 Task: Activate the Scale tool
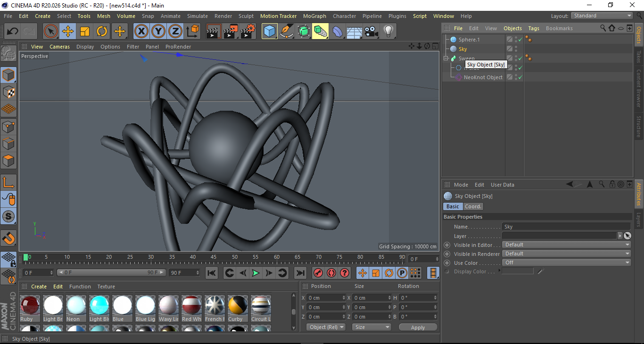tap(85, 32)
